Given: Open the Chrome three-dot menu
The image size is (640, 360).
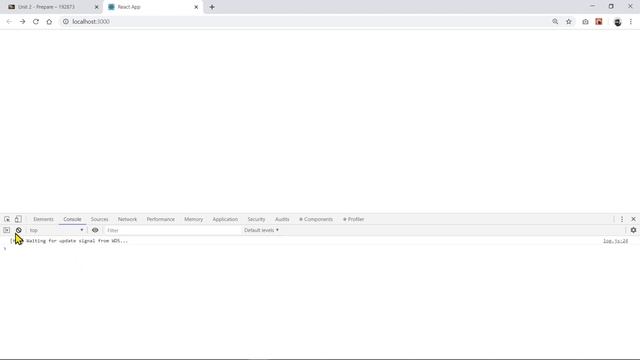Looking at the screenshot, I should pyautogui.click(x=631, y=22).
